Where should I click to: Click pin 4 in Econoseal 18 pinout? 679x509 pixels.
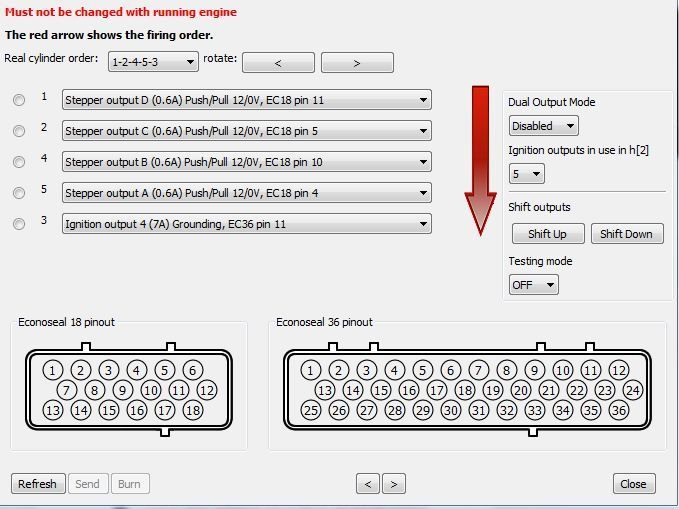coord(136,370)
